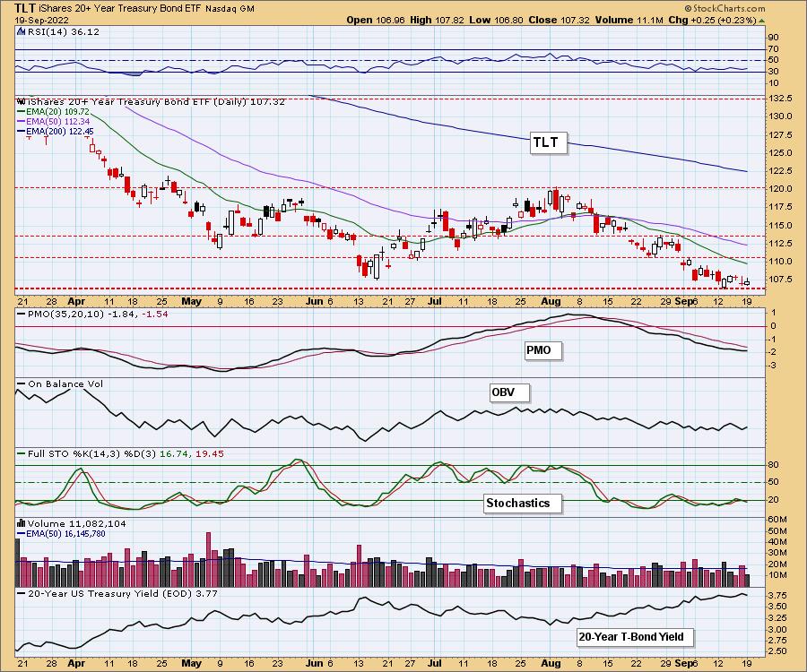Click the Chg +0.25 (+0.23%) value
This screenshot has height=672, width=807.
click(712, 20)
